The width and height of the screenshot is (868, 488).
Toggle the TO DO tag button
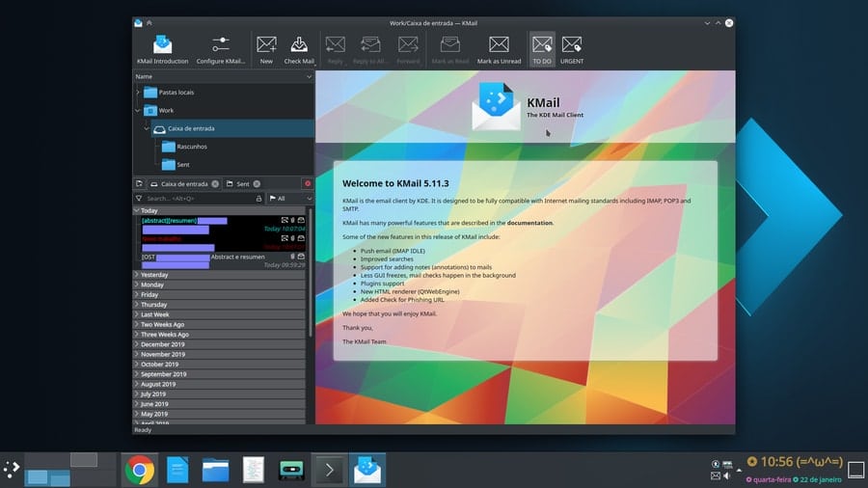[542, 50]
